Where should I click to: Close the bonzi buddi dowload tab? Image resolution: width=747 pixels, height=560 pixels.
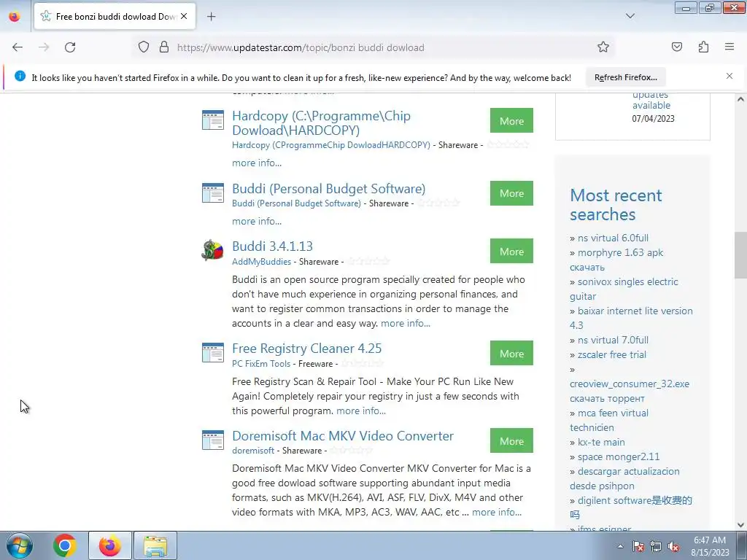pyautogui.click(x=184, y=16)
